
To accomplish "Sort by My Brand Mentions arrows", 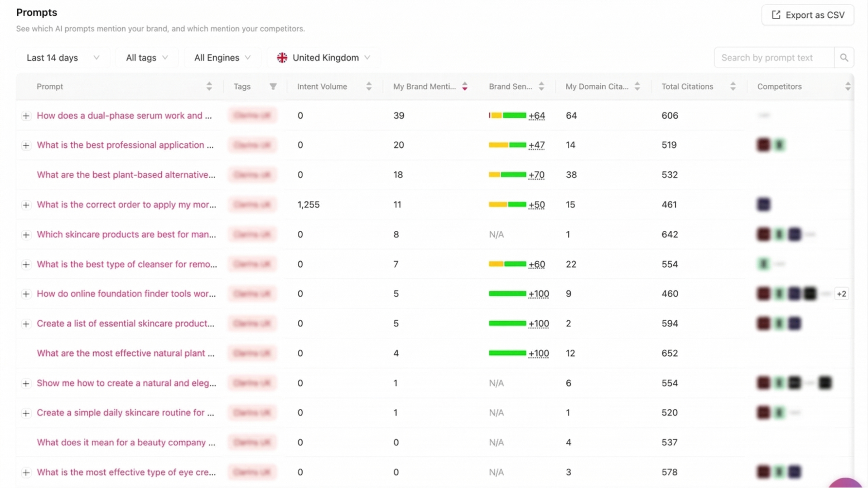I will tap(465, 86).
